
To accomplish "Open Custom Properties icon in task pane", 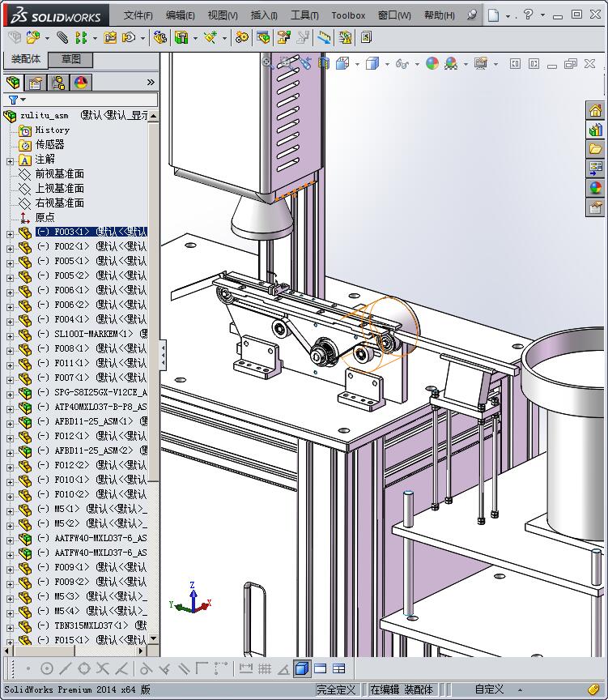I will click(596, 207).
